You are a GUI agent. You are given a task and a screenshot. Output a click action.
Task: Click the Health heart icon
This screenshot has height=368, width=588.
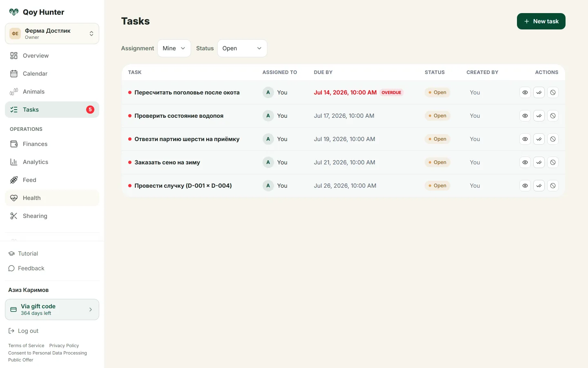[14, 198]
